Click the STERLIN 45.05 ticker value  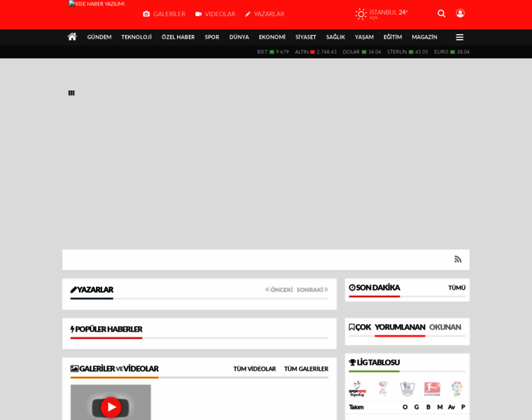pyautogui.click(x=407, y=52)
